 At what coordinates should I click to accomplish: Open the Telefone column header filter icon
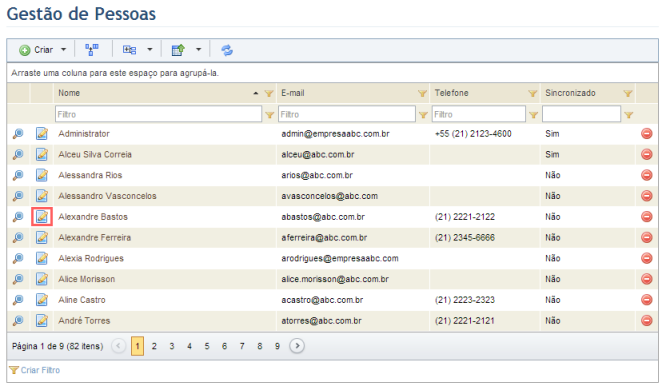pos(533,93)
